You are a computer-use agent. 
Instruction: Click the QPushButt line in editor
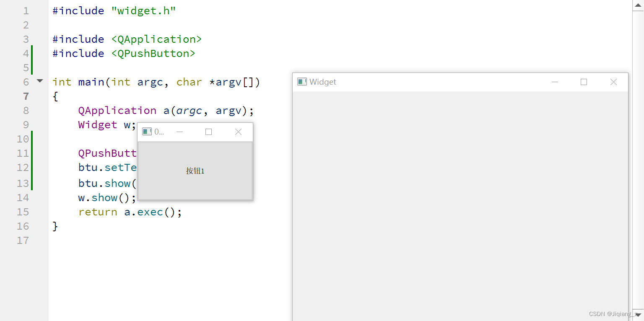(107, 153)
